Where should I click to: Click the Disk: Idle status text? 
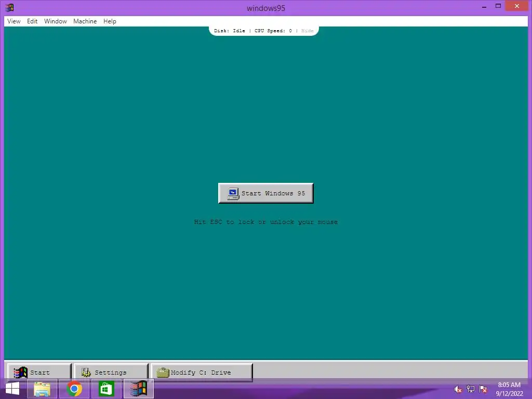point(229,31)
